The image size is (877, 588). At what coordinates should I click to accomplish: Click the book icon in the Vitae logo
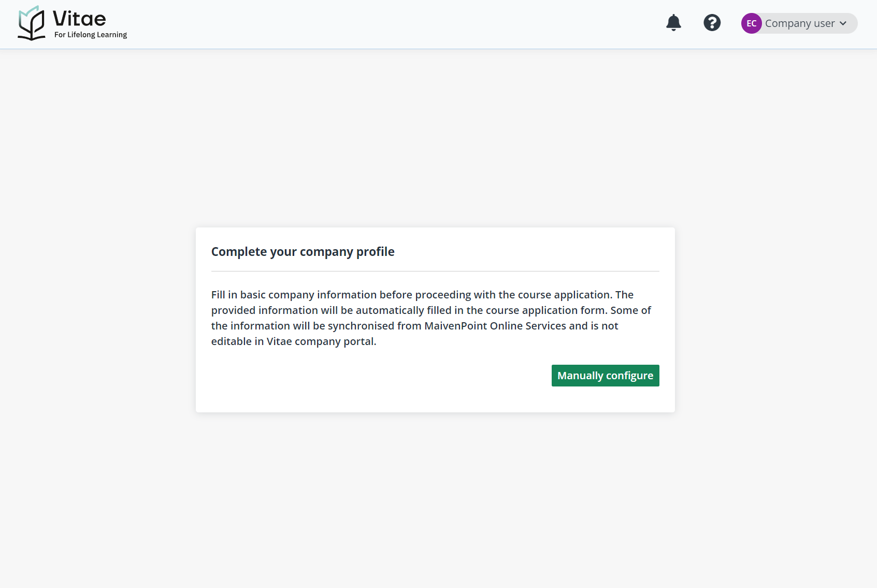[x=32, y=23]
